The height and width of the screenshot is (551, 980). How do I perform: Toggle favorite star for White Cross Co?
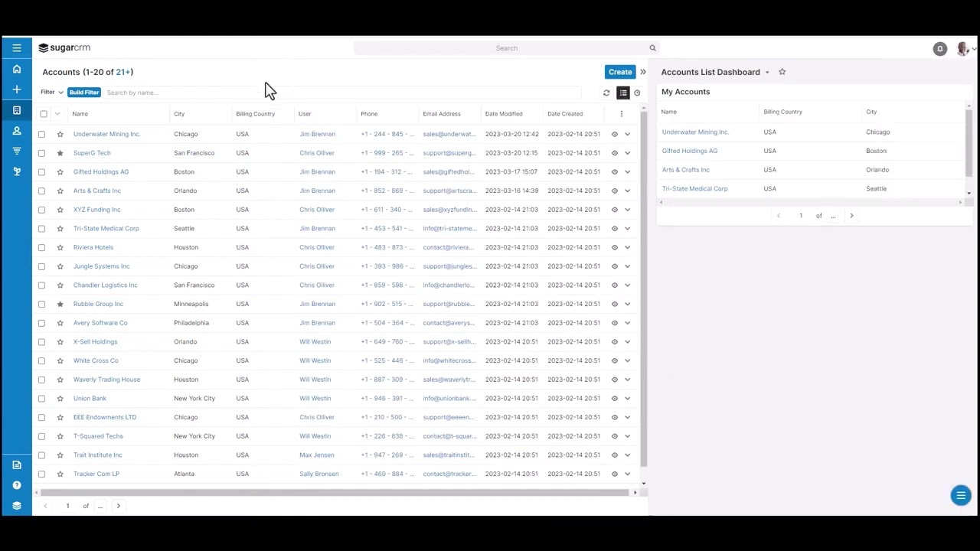tap(60, 360)
